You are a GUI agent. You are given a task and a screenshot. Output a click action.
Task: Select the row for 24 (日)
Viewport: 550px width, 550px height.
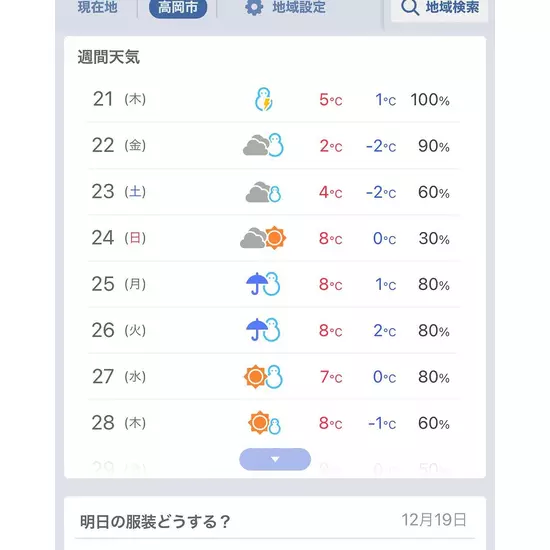point(274,238)
